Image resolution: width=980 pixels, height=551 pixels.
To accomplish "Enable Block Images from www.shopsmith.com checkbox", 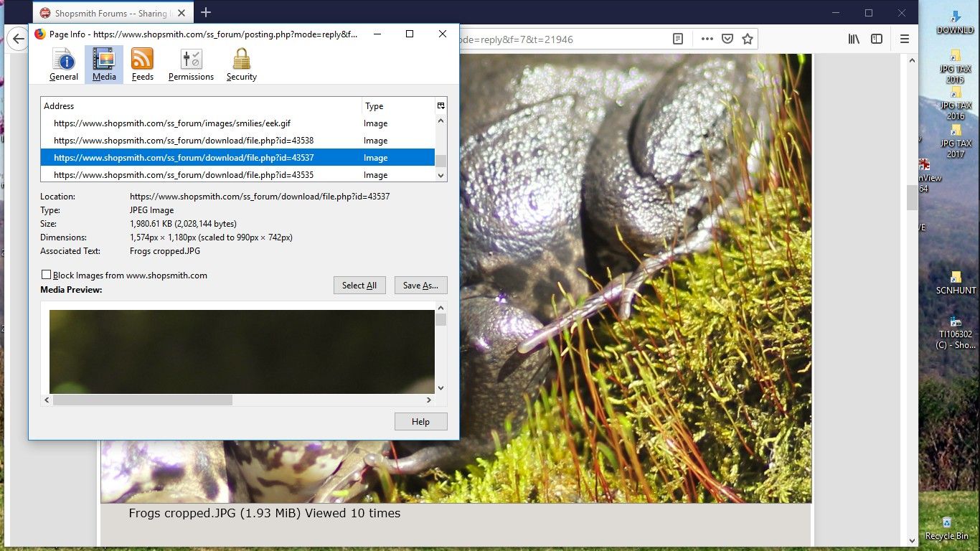I will (x=47, y=275).
